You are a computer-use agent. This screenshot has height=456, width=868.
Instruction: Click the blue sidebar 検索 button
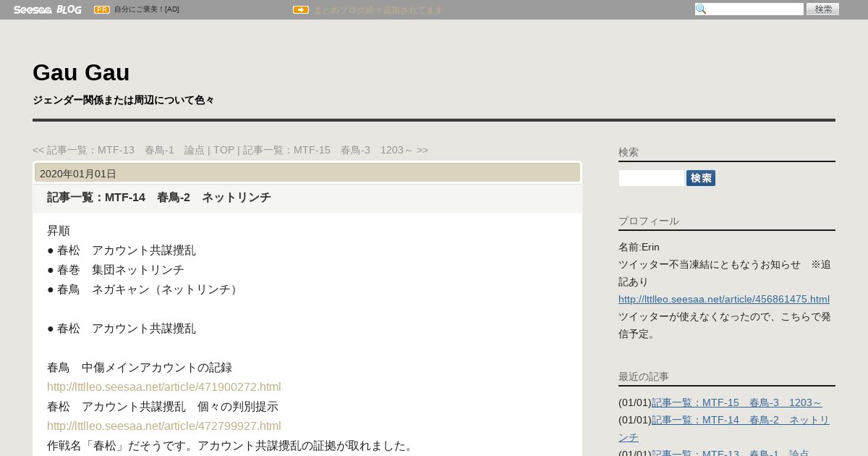click(x=701, y=178)
